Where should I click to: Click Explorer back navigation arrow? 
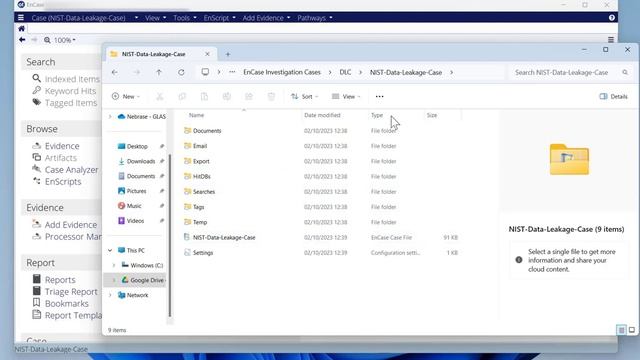[115, 72]
